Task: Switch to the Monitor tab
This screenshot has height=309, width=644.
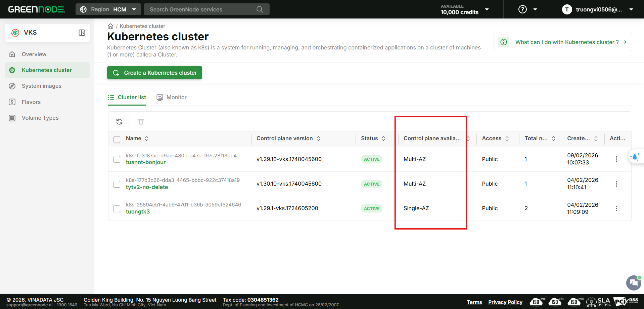Action: 172,98
